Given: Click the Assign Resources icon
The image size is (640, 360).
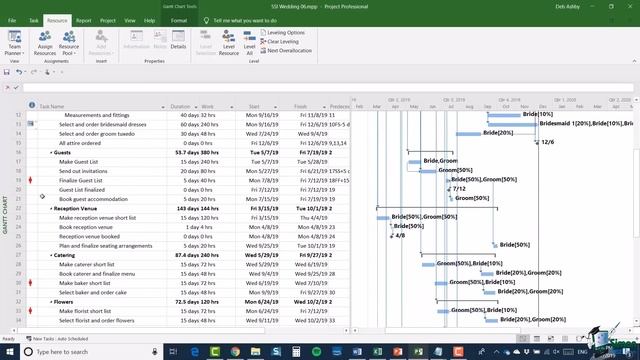Looking at the screenshot, I should [45, 42].
